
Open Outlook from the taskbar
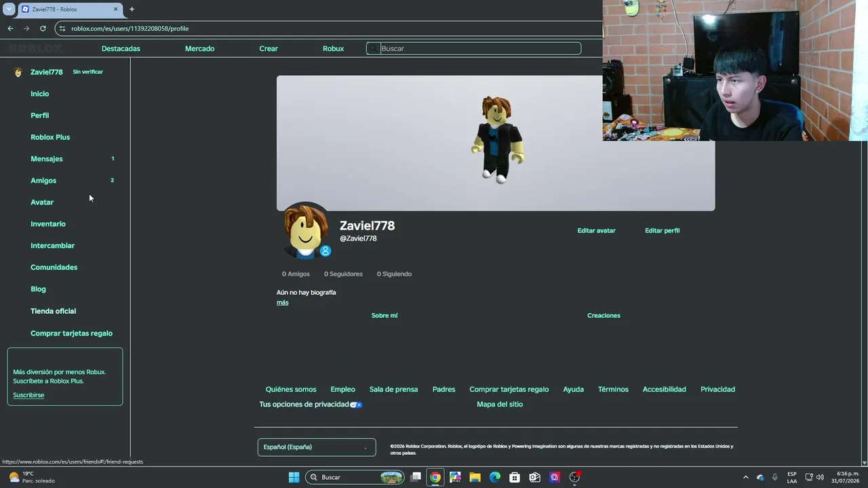pyautogui.click(x=534, y=477)
